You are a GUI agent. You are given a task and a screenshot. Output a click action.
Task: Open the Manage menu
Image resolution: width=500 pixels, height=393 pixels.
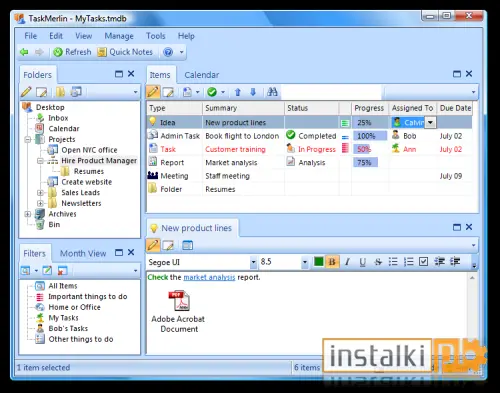119,36
